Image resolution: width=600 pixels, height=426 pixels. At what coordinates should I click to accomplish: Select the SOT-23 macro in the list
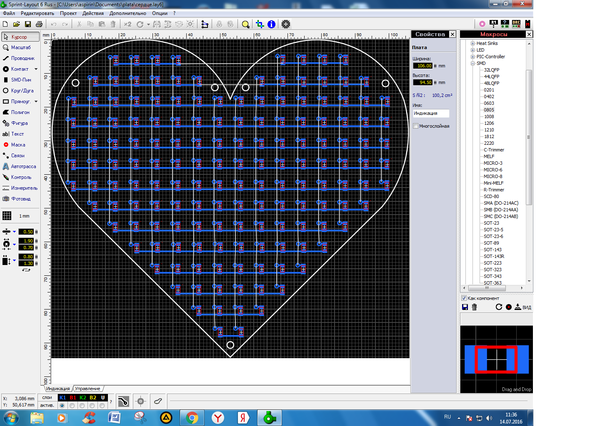pyautogui.click(x=491, y=222)
